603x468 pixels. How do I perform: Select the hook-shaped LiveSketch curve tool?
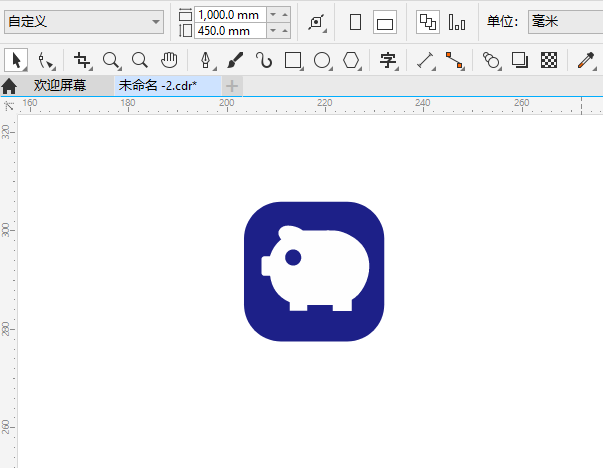(264, 60)
